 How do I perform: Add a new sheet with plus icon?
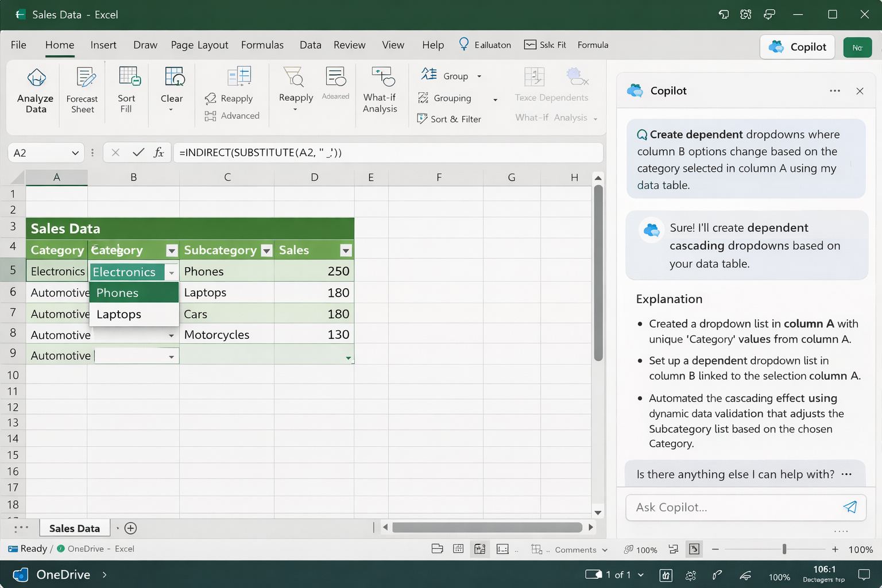pos(131,528)
